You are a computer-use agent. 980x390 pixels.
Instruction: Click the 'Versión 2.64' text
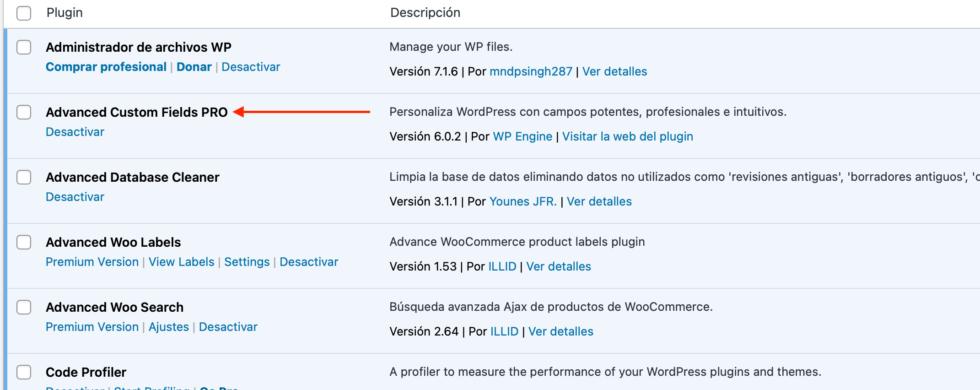(424, 331)
